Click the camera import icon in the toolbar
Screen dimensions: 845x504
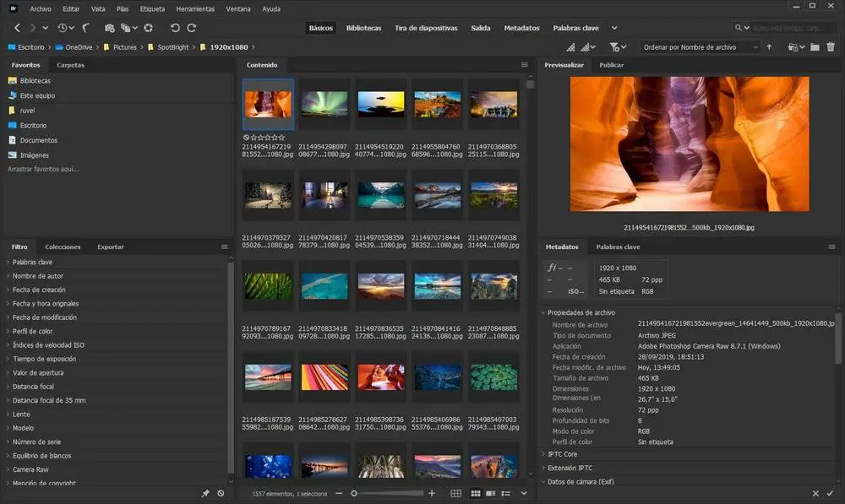click(x=109, y=27)
